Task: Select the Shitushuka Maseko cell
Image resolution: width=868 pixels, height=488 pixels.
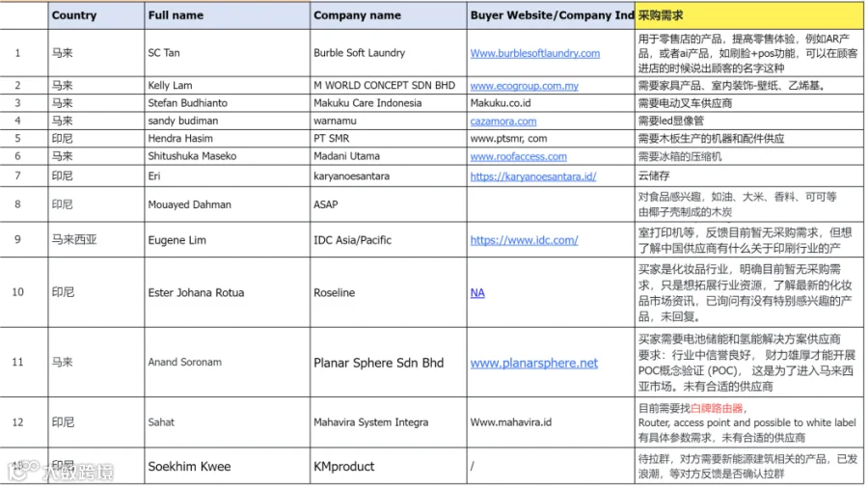Action: click(x=228, y=156)
